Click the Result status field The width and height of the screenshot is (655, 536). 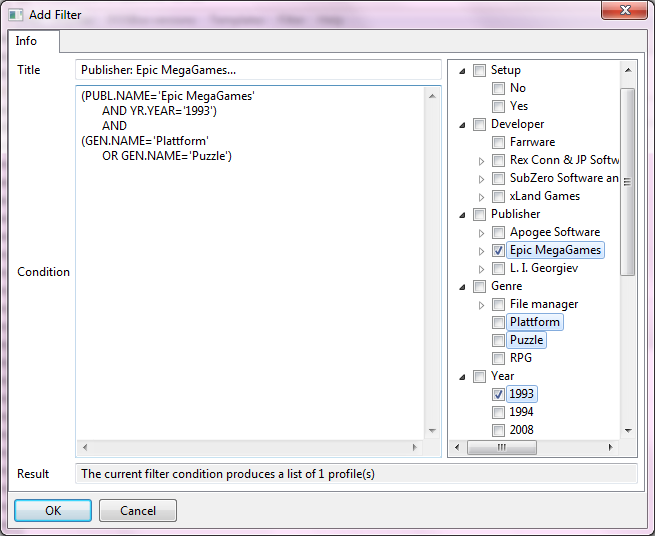[x=356, y=474]
